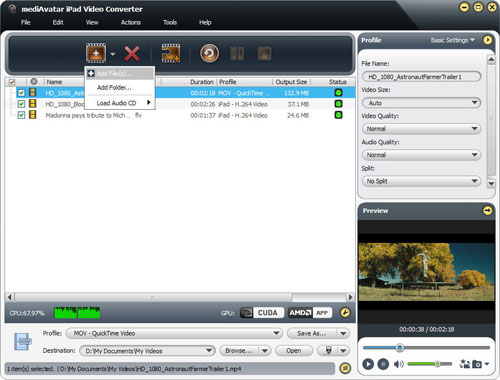Click the pause conversion toolbar icon

coord(237,53)
